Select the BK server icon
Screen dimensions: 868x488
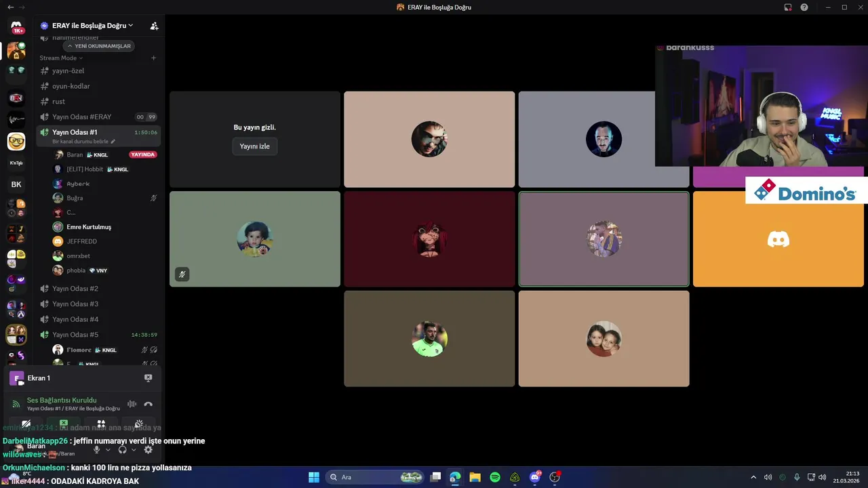16,184
